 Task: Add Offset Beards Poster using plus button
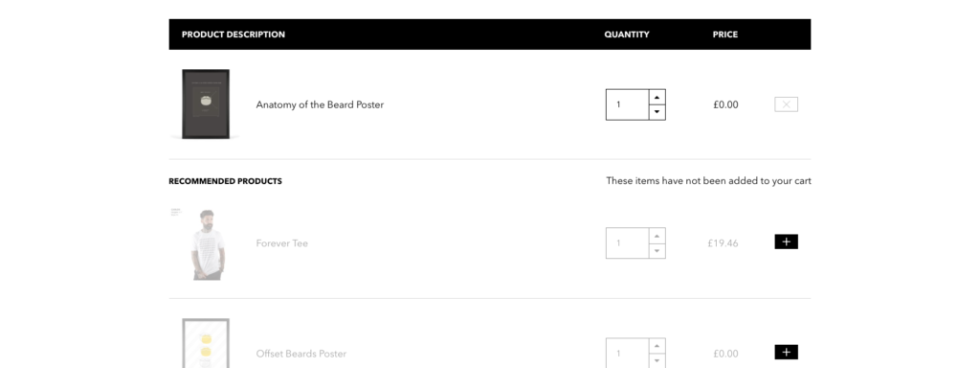click(787, 353)
